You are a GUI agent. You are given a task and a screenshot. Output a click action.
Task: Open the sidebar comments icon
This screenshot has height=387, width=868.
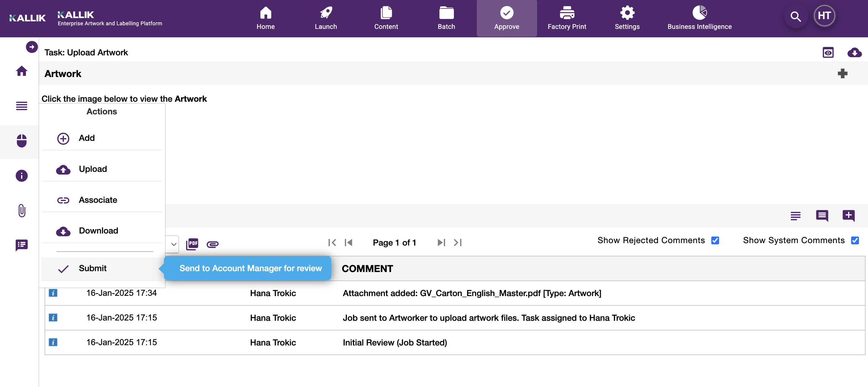pos(22,245)
